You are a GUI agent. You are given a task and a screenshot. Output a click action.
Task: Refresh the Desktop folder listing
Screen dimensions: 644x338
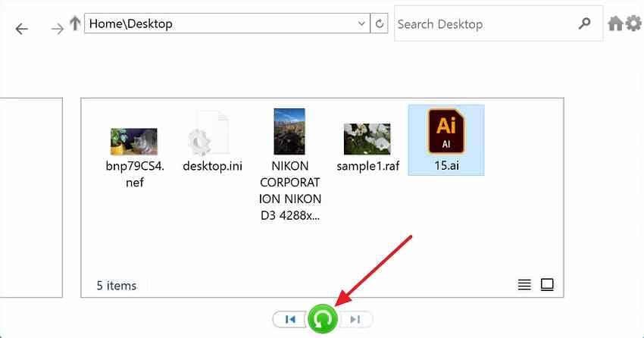[380, 23]
